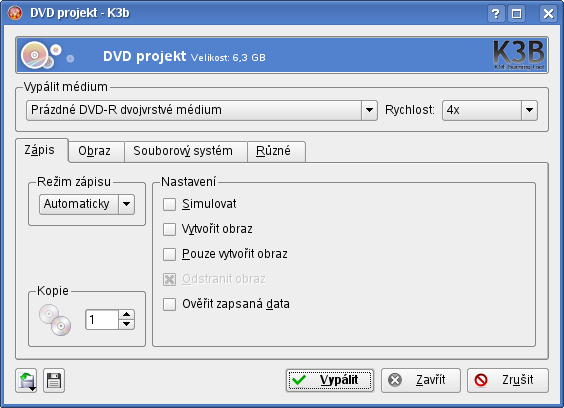Click the two-discs Kopie icon
Image resolution: width=564 pixels, height=408 pixels.
(x=55, y=320)
